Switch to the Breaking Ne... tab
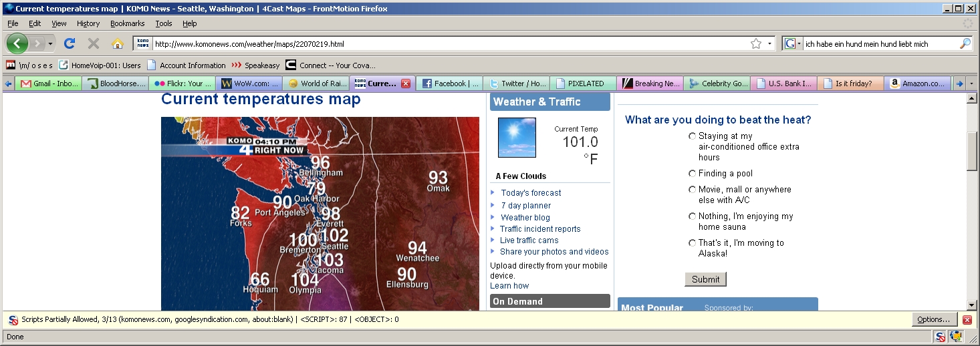Image resolution: width=980 pixels, height=346 pixels. click(x=650, y=83)
